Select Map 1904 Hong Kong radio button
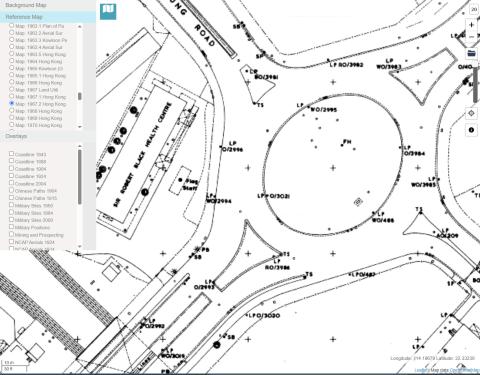Viewport: 480px width, 375px height. (x=12, y=61)
